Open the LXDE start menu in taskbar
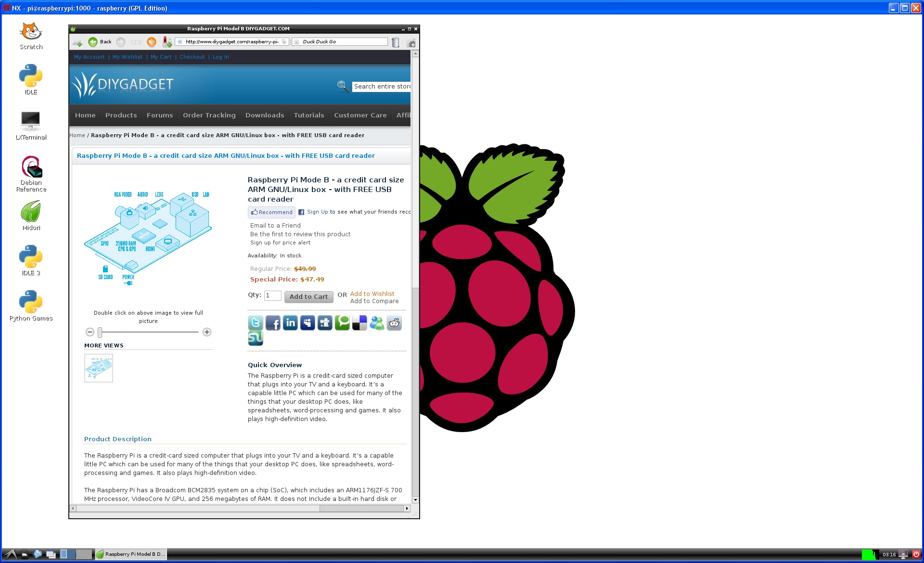 (11, 554)
